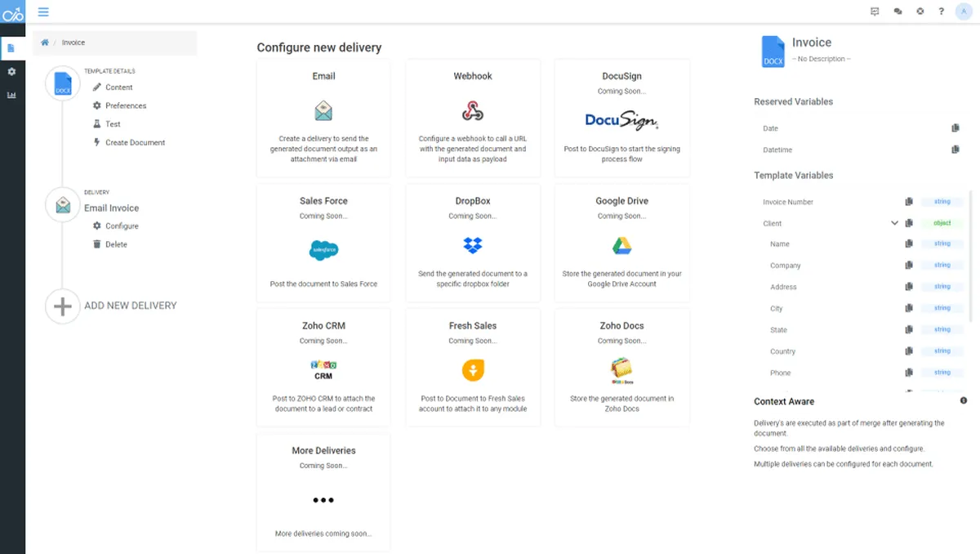980x554 pixels.
Task: Copy the Datetime reserved variable
Action: [955, 150]
